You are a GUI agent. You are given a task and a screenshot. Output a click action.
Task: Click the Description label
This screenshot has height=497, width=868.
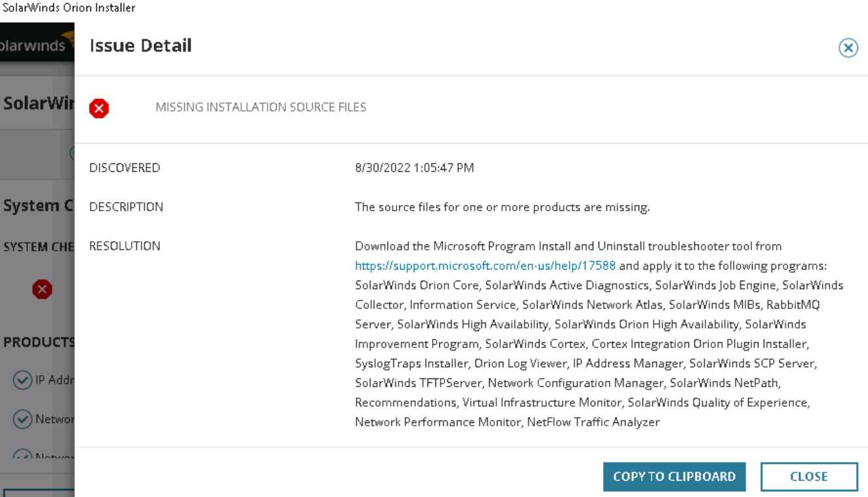pos(126,207)
